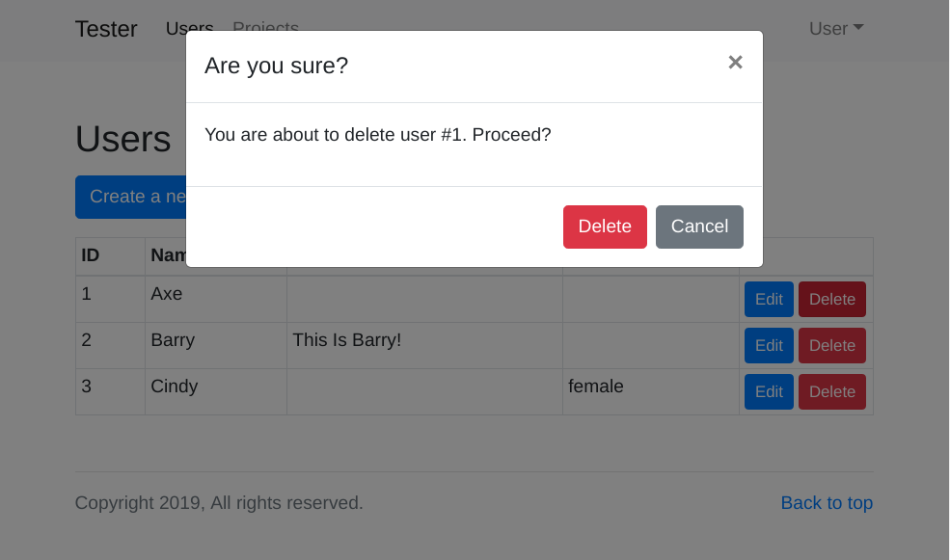This screenshot has height=560, width=950.
Task: Click the "female" cell in Cindy's row
Action: (596, 387)
